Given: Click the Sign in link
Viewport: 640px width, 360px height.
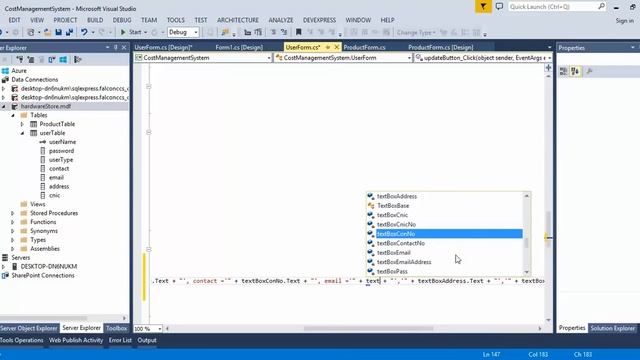Looking at the screenshot, I should pyautogui.click(x=624, y=21).
